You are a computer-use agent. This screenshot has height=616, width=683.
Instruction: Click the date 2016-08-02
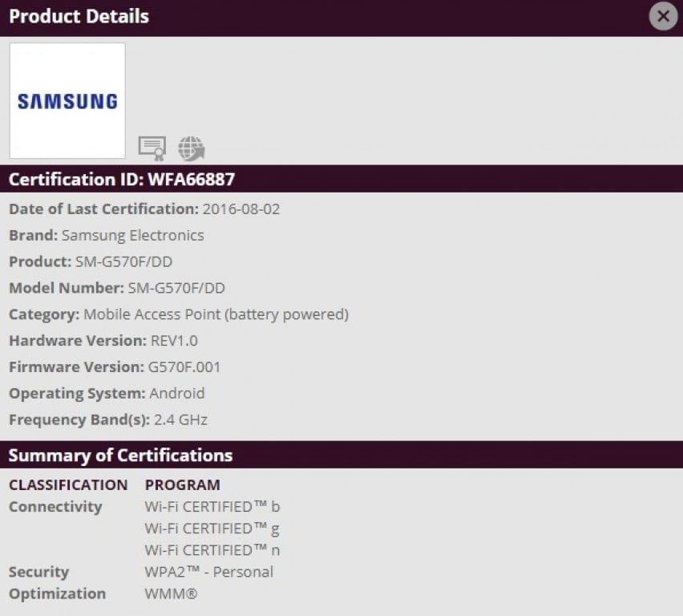click(241, 209)
